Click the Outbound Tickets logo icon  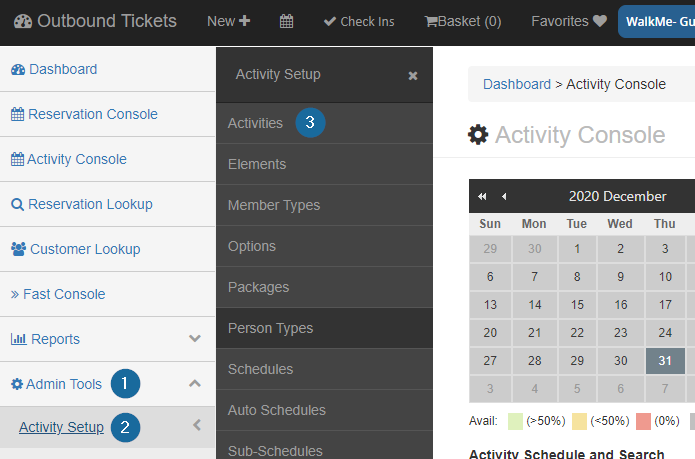pos(23,21)
